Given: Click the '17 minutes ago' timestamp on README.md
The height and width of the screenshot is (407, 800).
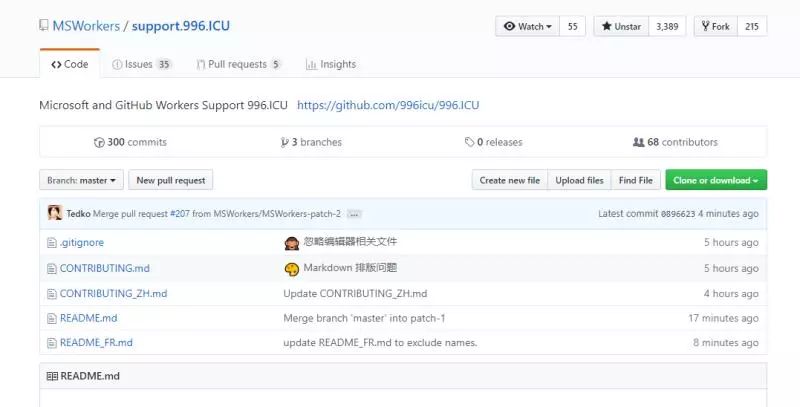Looking at the screenshot, I should tap(723, 318).
